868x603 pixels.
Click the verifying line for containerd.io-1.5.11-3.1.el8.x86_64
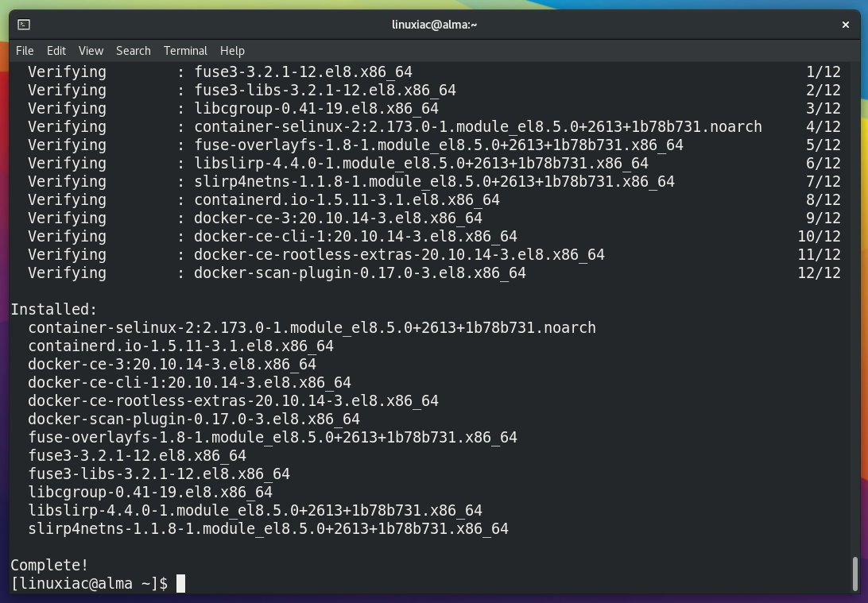[434, 199]
